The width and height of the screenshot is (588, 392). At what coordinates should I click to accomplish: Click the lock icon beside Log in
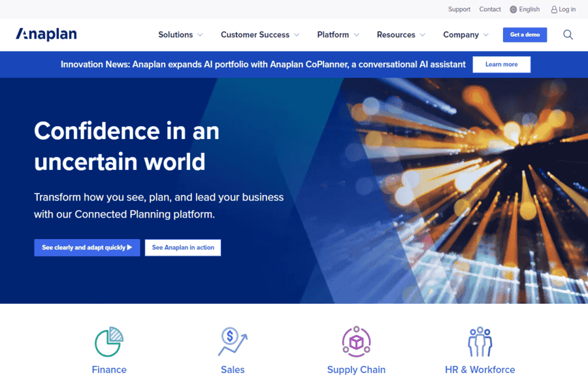coord(553,9)
